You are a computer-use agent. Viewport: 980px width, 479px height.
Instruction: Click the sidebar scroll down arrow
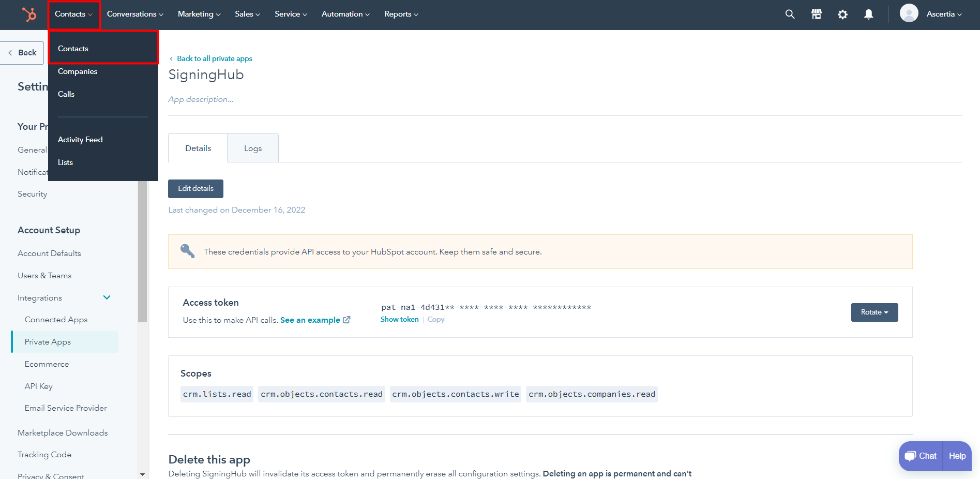pyautogui.click(x=142, y=474)
